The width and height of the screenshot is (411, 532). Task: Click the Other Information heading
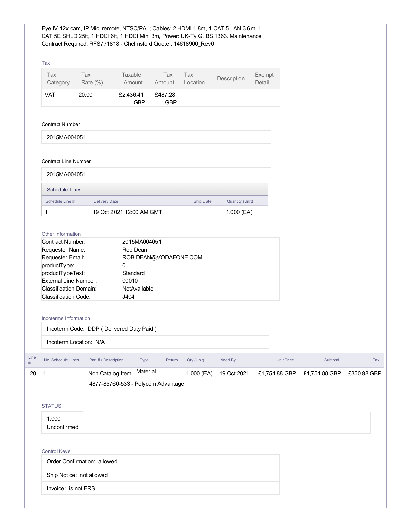(61, 234)
